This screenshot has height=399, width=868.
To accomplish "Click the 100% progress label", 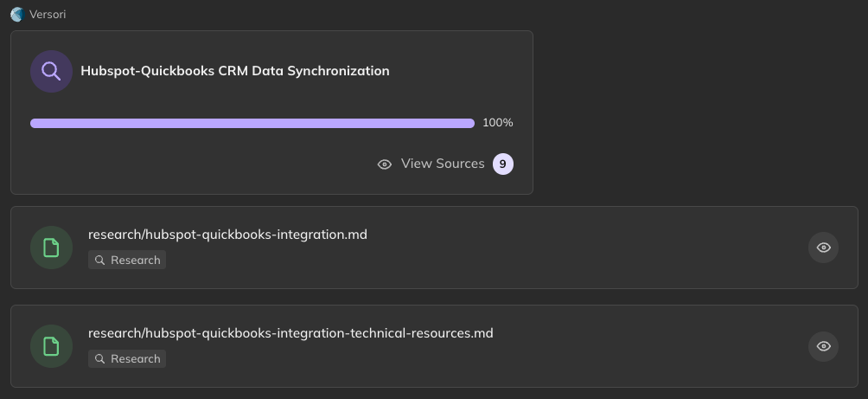I will pyautogui.click(x=497, y=123).
